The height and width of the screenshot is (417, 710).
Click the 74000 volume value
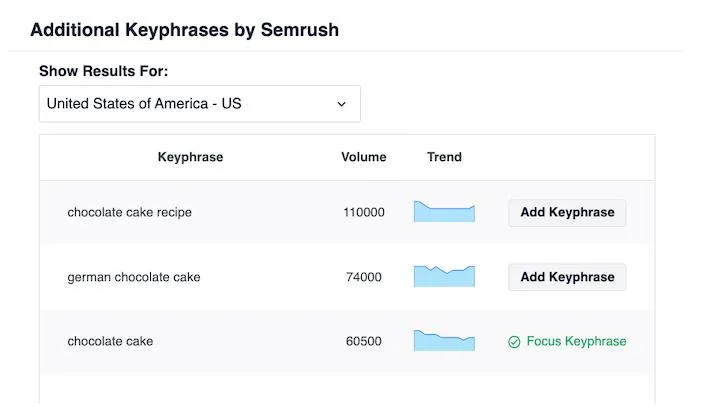[x=363, y=277]
